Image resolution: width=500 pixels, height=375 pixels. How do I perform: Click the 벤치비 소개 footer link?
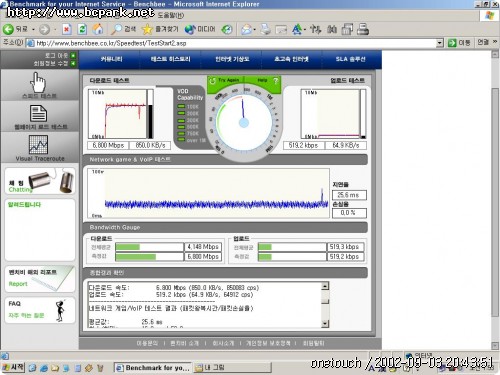pyautogui.click(x=184, y=343)
